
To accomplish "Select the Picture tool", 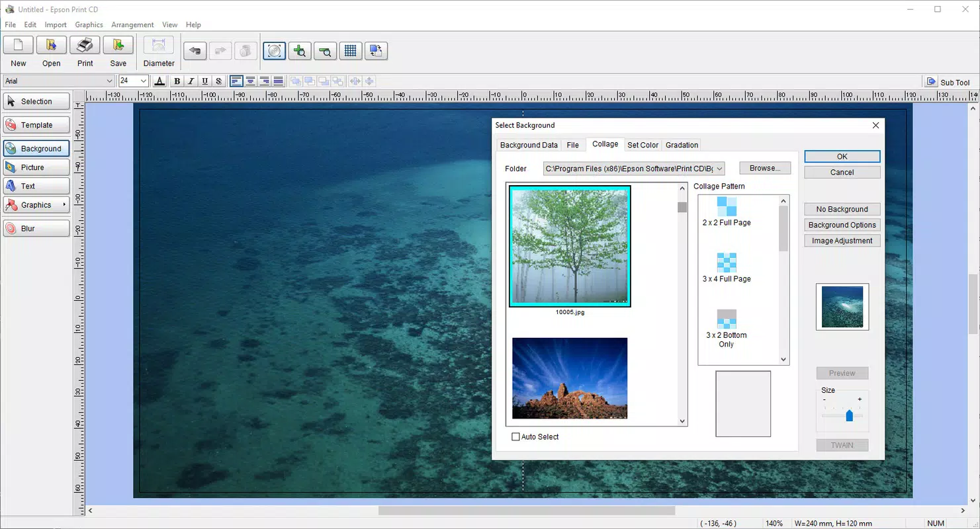I will click(36, 167).
